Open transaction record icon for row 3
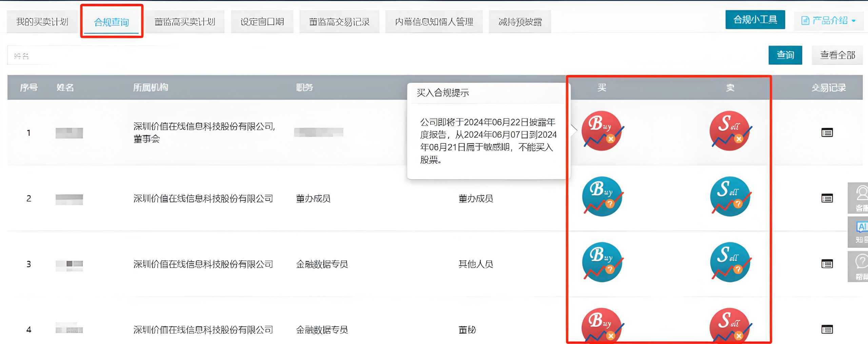Viewport: 868px width, 344px height. (x=827, y=264)
